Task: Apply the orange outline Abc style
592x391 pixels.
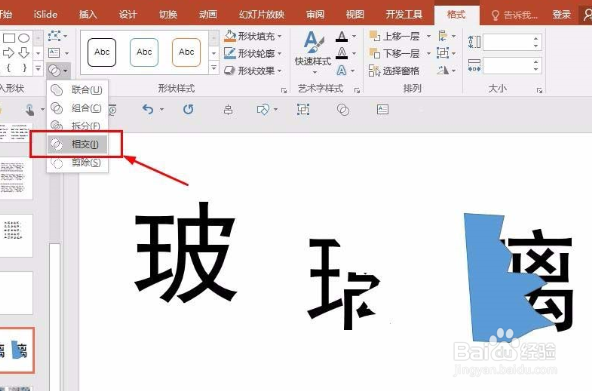Action: tap(187, 52)
